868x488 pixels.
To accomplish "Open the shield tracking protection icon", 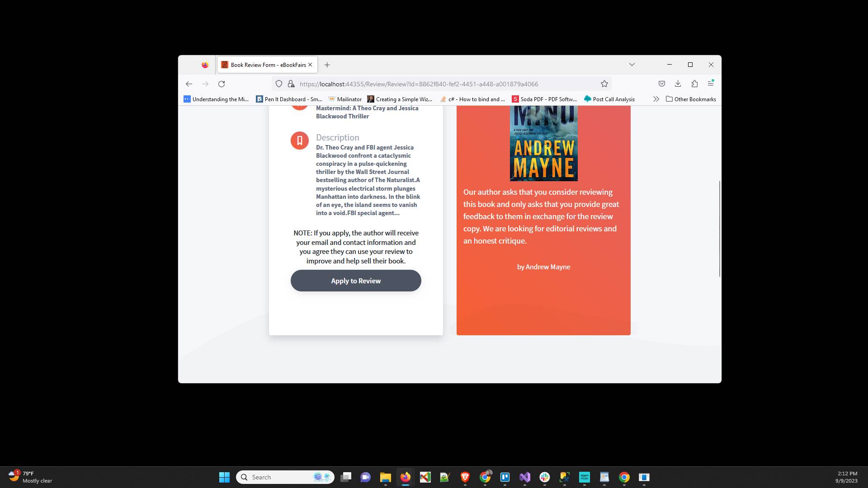I will tap(279, 84).
